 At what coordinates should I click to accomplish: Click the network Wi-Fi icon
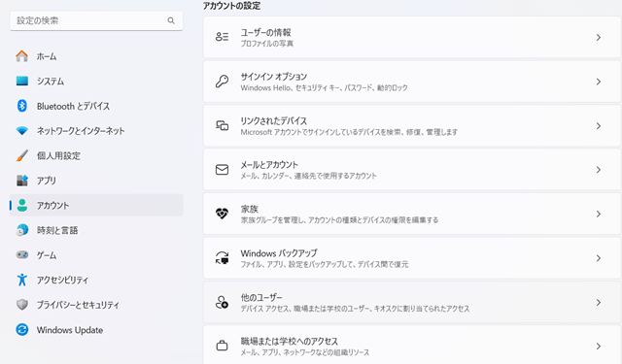click(x=21, y=131)
